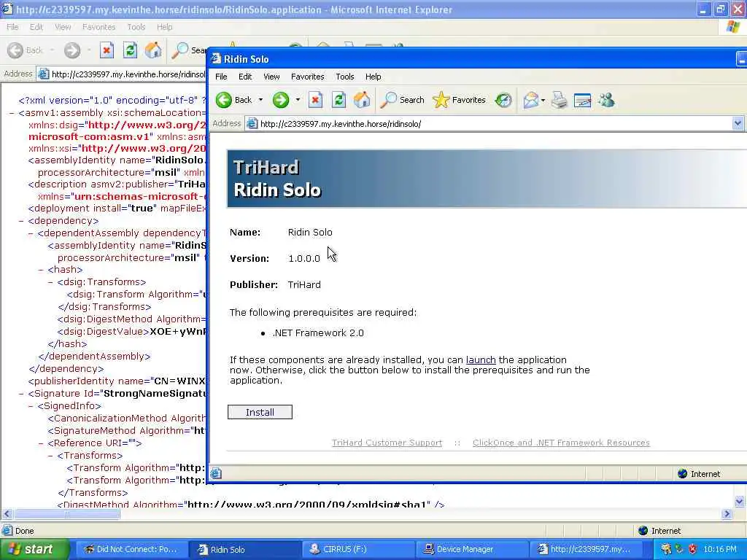Open Favorites star in Ridin Solo toolbar

pyautogui.click(x=460, y=100)
